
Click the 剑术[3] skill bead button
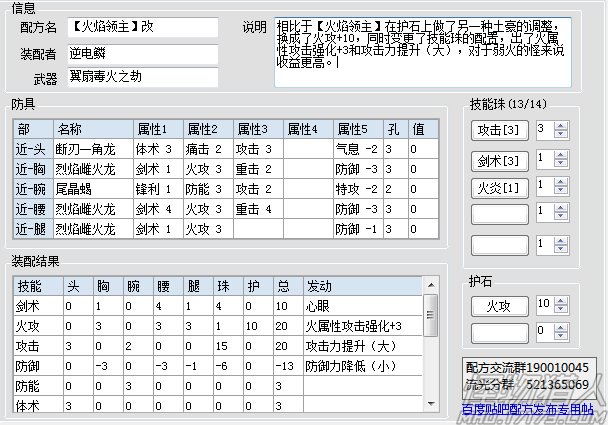click(x=497, y=160)
